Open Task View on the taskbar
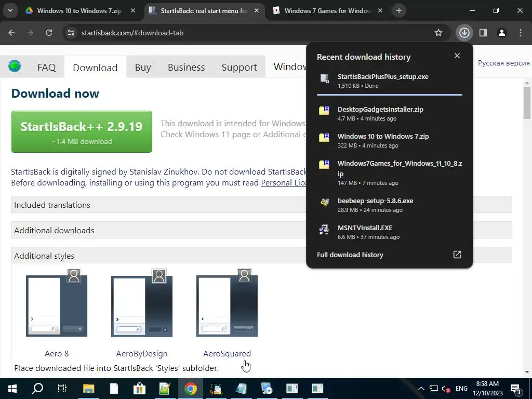532x399 pixels. (62, 389)
